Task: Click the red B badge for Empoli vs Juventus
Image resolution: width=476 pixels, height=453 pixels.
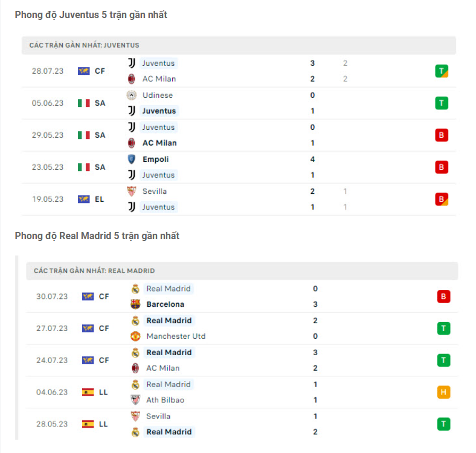Action: 442,167
